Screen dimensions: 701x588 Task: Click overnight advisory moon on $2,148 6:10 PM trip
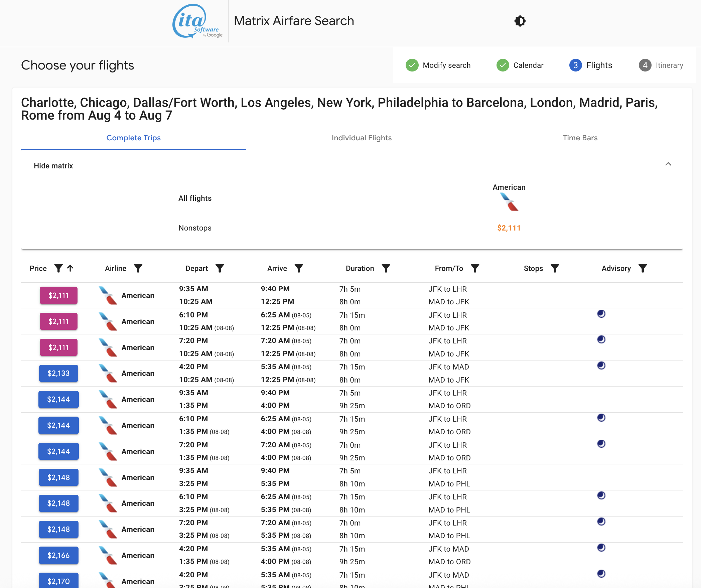click(601, 495)
